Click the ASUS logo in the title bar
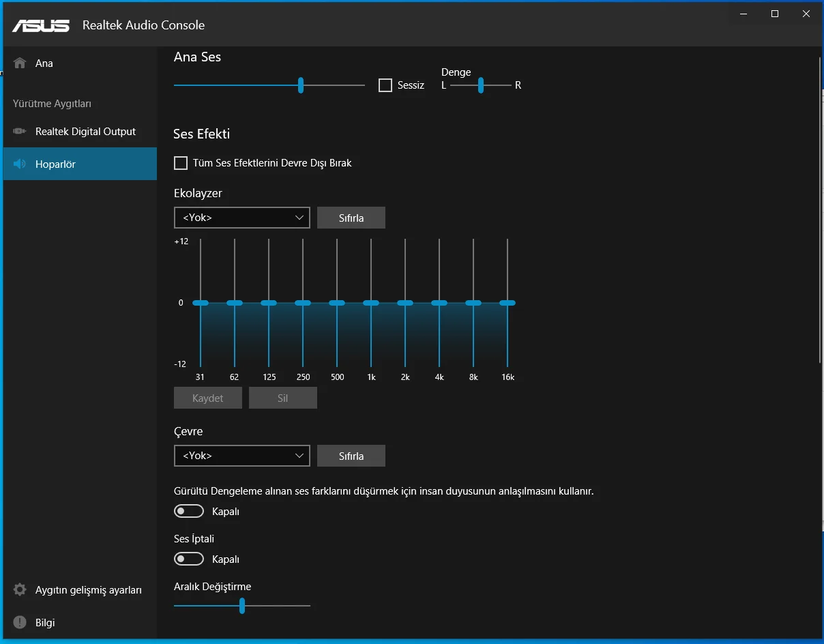This screenshot has height=644, width=824. click(41, 25)
